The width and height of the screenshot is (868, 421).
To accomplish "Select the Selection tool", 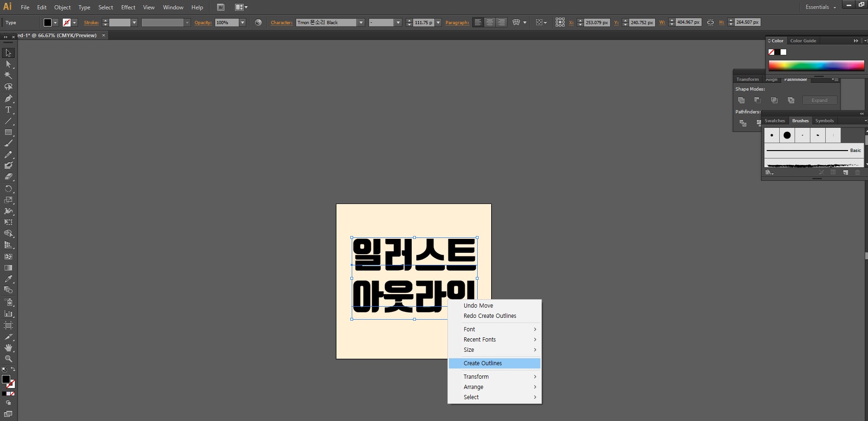I will (x=8, y=53).
